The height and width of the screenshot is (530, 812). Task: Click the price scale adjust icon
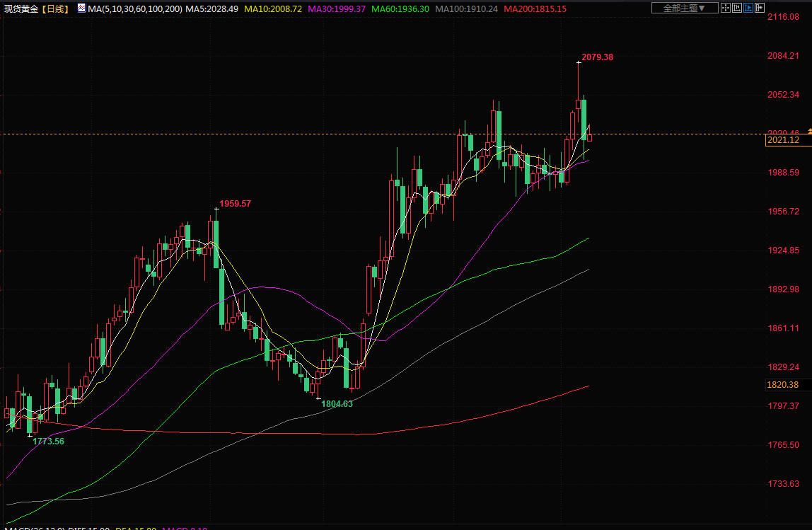(736, 8)
